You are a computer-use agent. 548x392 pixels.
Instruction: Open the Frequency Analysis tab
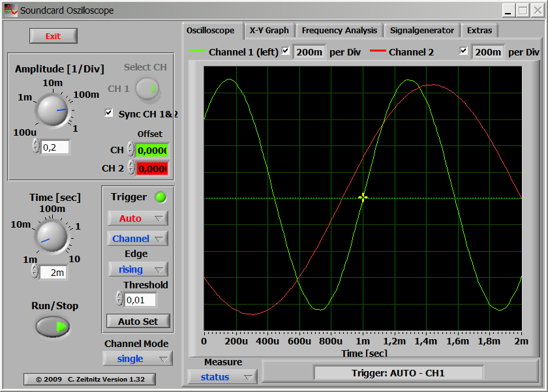339,31
